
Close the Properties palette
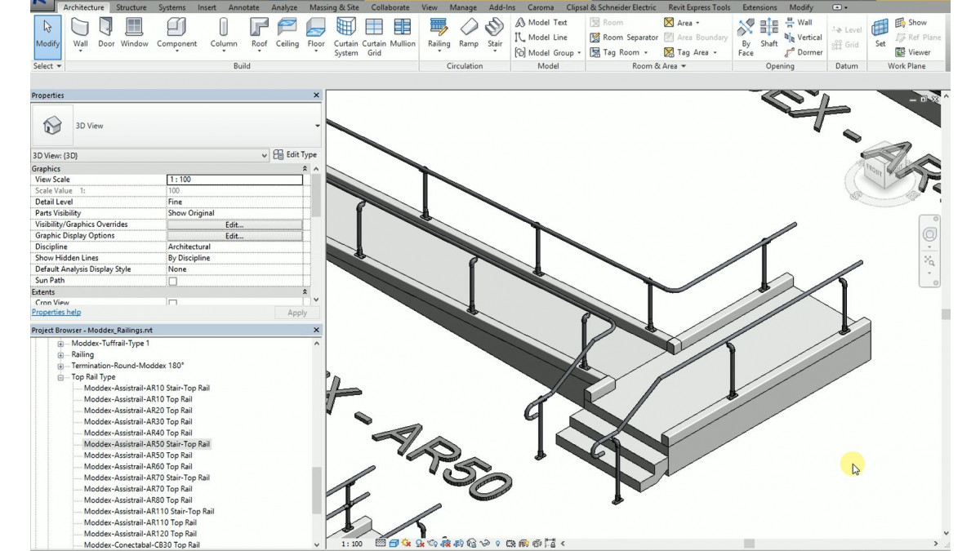click(x=317, y=96)
